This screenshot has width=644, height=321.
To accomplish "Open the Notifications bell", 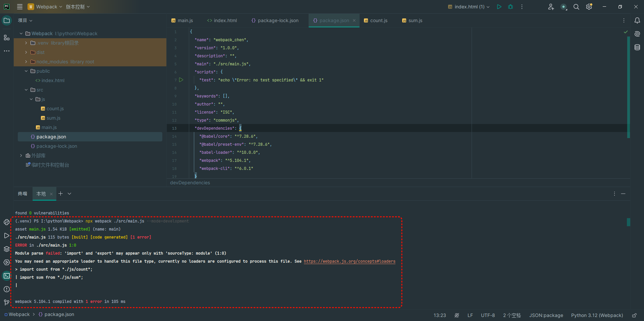I will pos(637,20).
